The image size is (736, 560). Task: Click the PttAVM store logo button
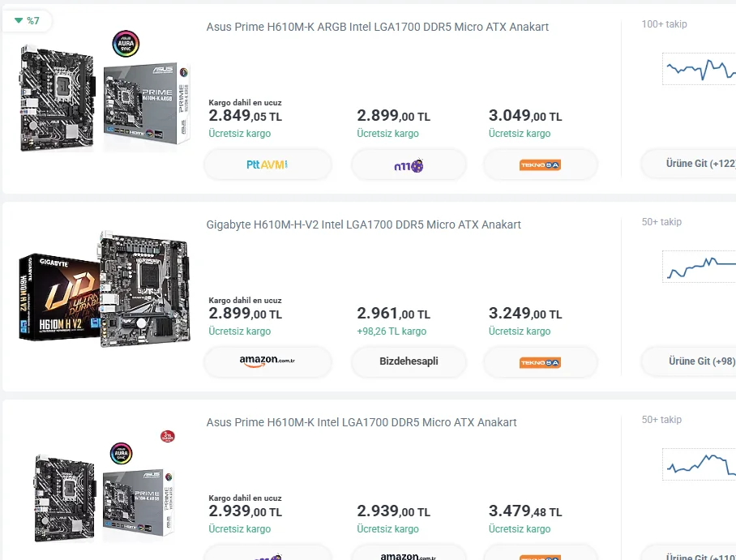267,165
